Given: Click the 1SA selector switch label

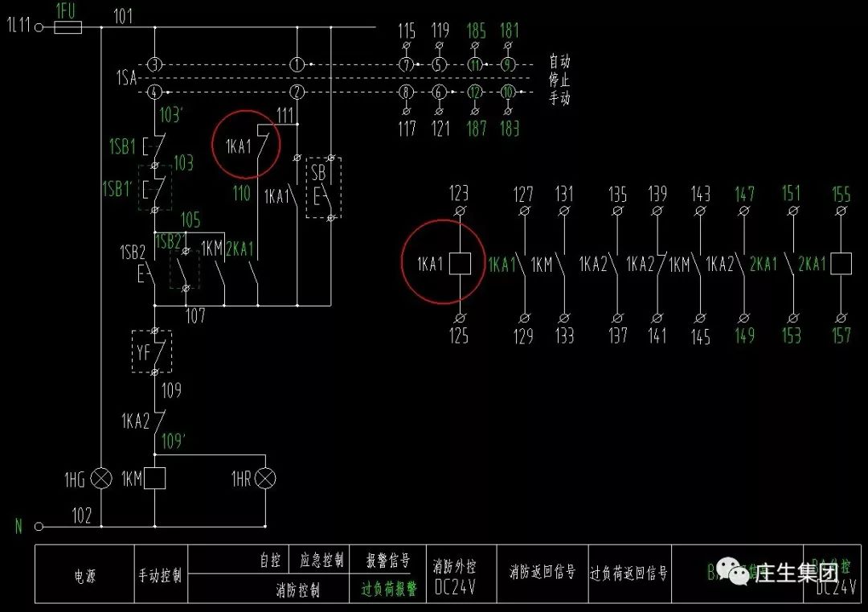Looking at the screenshot, I should (x=126, y=77).
